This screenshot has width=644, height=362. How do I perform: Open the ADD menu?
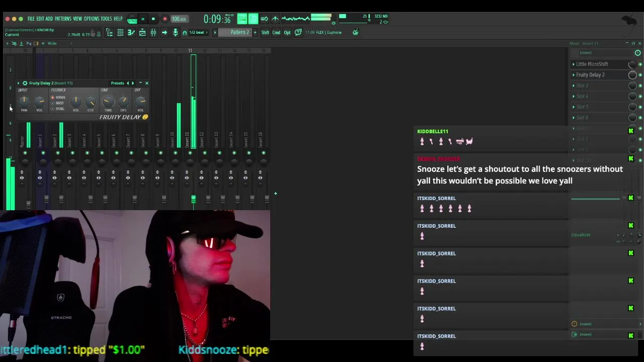[x=49, y=19]
